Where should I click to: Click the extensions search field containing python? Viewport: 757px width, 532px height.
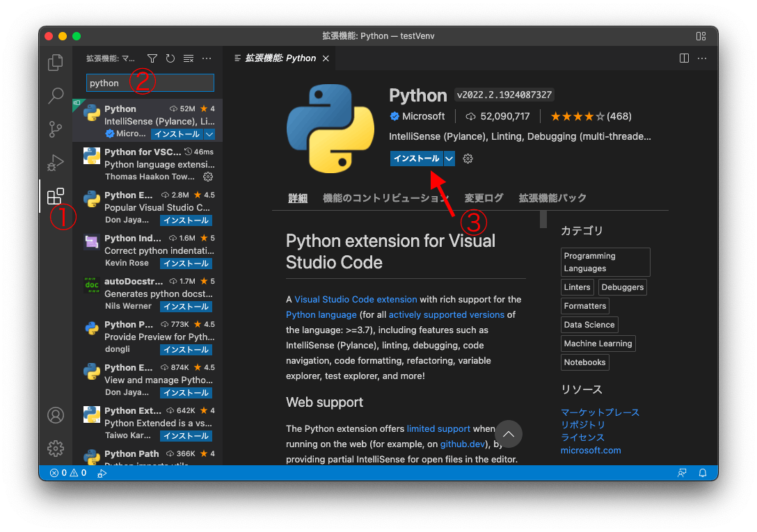point(150,83)
